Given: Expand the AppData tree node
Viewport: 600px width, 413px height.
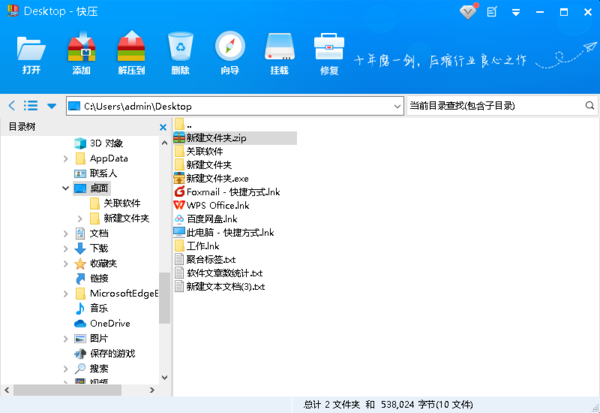Looking at the screenshot, I should click(x=65, y=158).
